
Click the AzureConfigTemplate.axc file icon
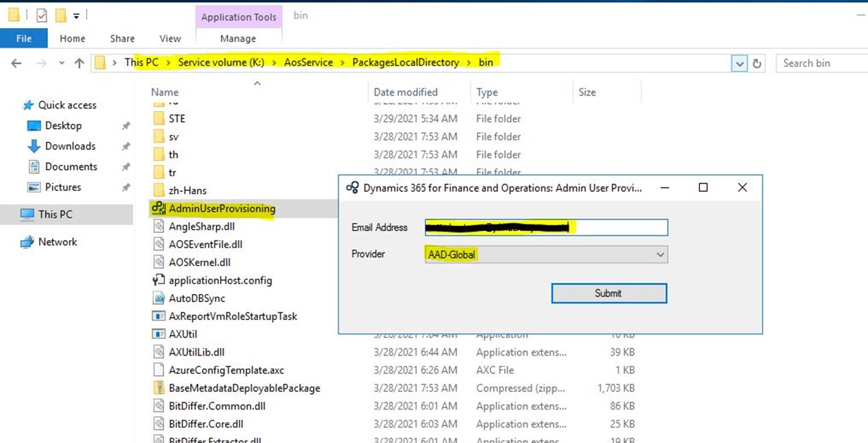(158, 370)
